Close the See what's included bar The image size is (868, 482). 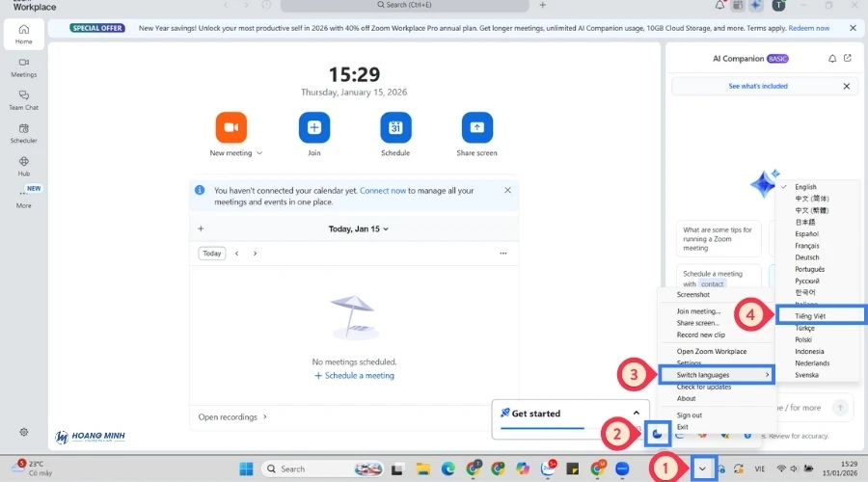(x=847, y=87)
